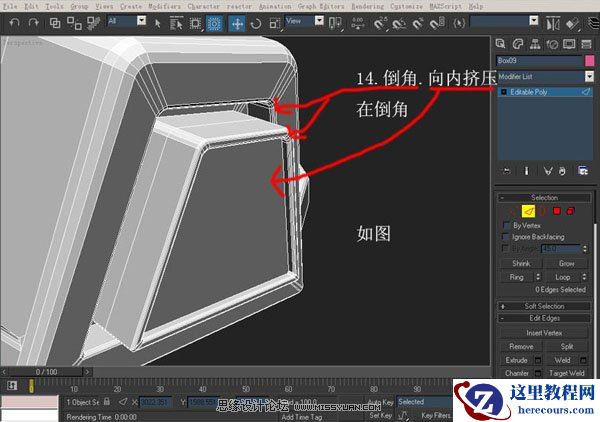
Task: Open the Modifier List dropdown
Action: pos(589,77)
